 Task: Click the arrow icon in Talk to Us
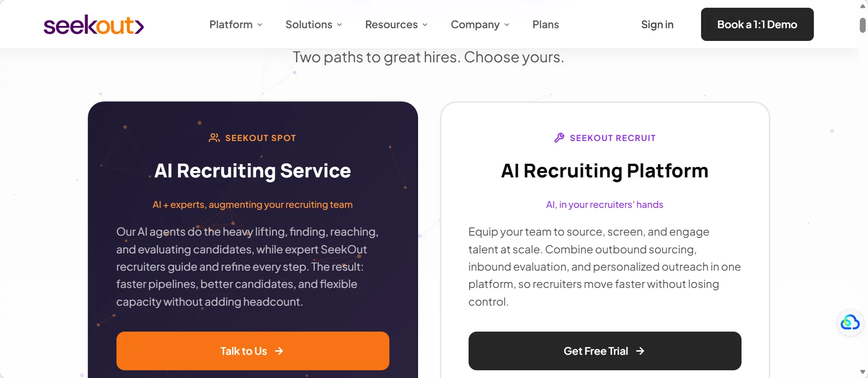coord(279,351)
